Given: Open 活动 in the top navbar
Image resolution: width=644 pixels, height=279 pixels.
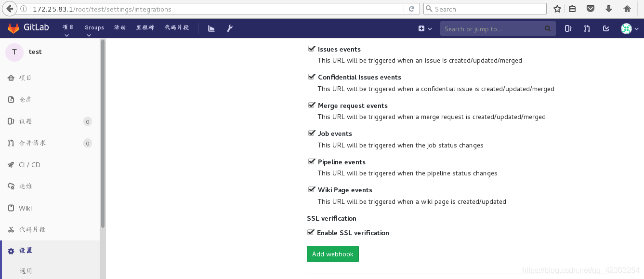Looking at the screenshot, I should 120,27.
